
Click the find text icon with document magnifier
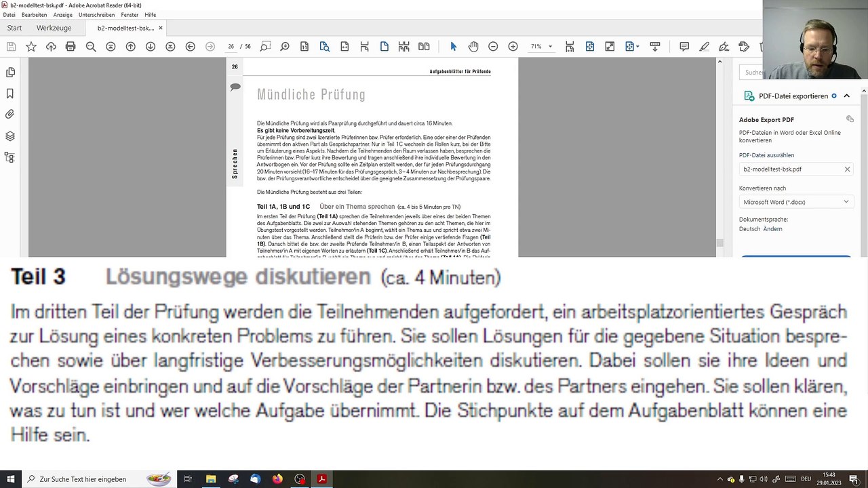tap(325, 46)
